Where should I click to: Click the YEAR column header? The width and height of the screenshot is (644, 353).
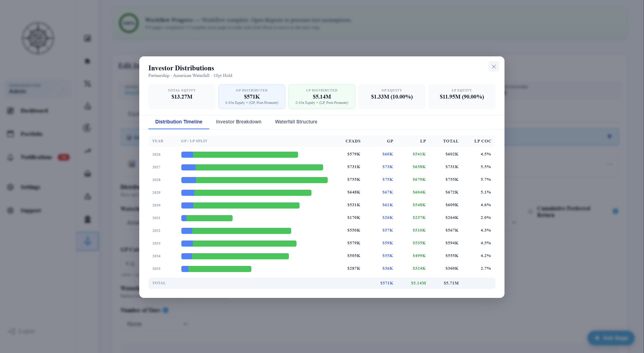(x=158, y=141)
